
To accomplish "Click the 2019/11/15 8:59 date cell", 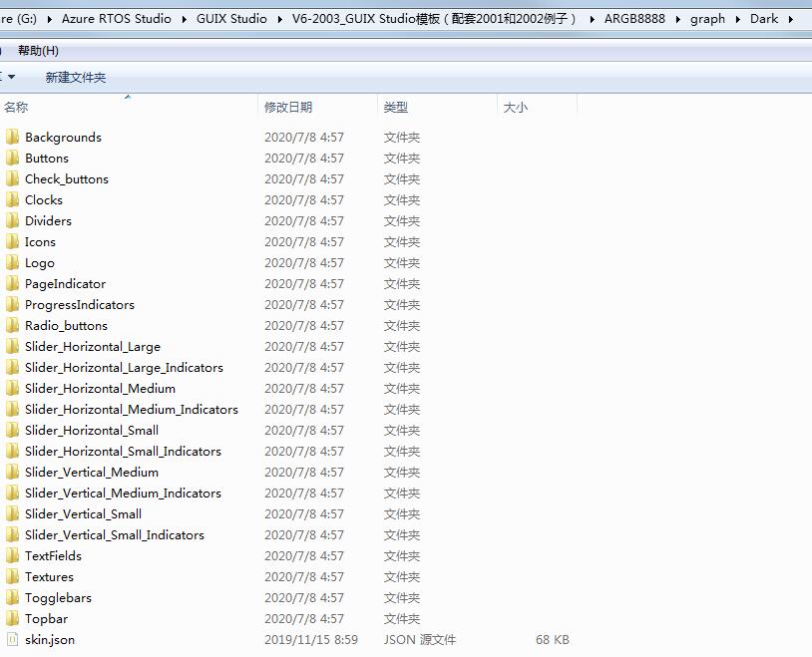I will [310, 640].
